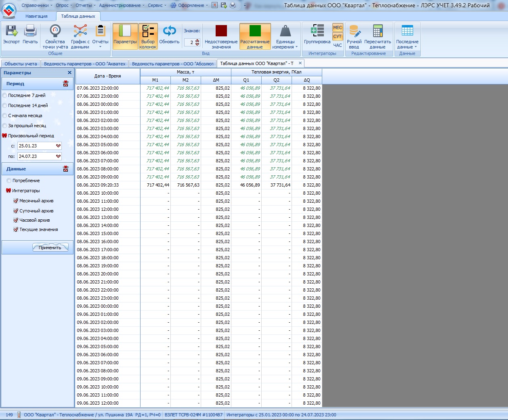
Task: Uncheck Месячный архив checkbox
Action: [x=16, y=201]
